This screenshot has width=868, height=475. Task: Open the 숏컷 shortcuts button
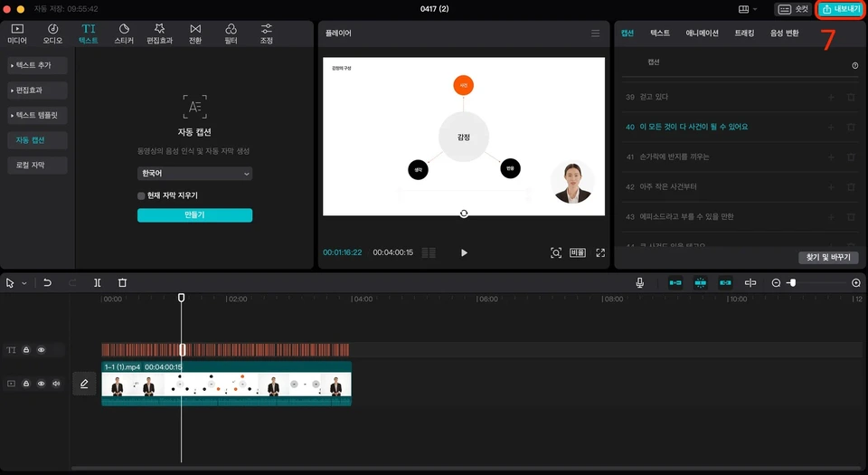click(x=793, y=9)
